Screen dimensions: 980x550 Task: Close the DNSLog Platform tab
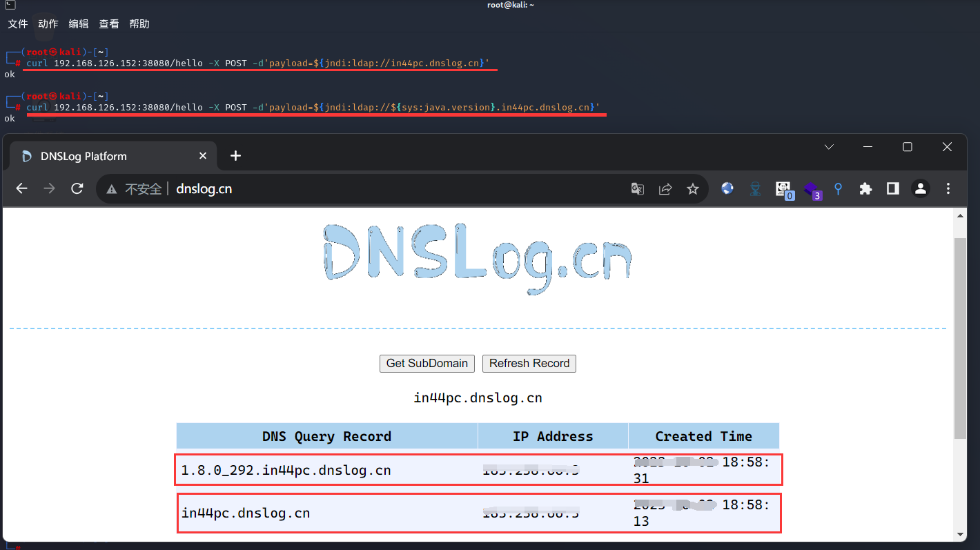tap(203, 156)
